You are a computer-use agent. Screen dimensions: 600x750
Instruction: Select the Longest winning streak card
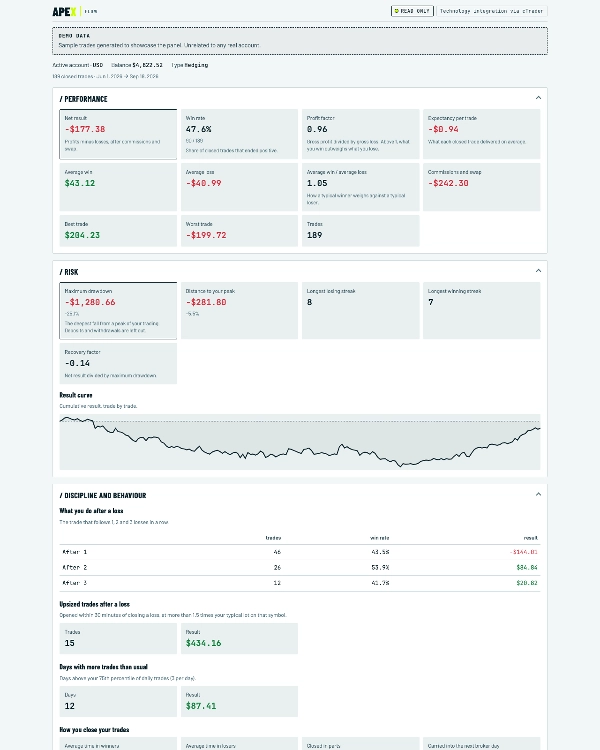(x=482, y=310)
